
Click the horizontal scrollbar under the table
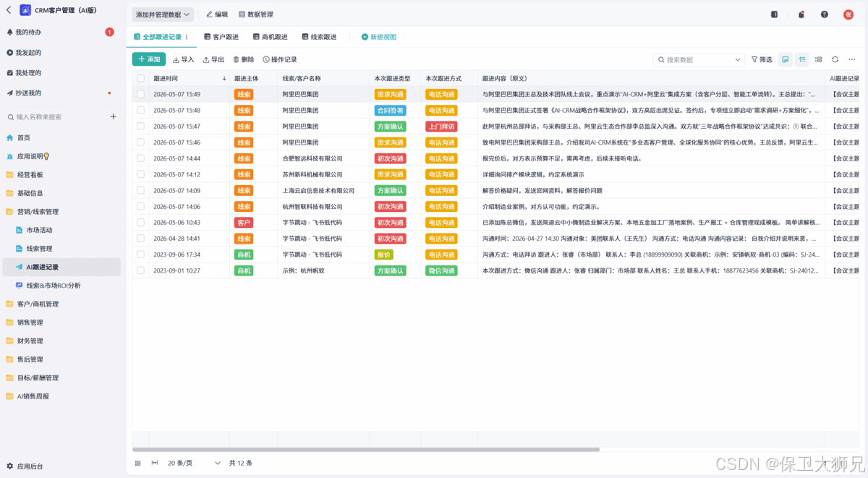[x=366, y=450]
